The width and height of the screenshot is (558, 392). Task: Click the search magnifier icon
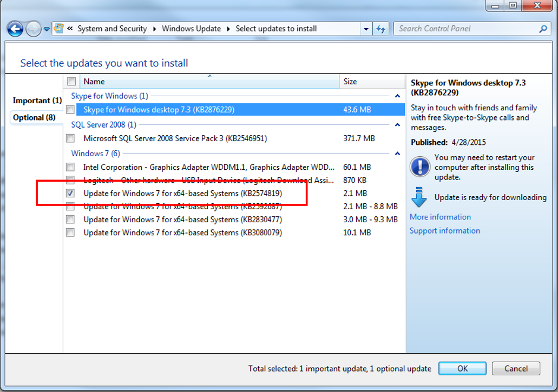click(x=543, y=29)
